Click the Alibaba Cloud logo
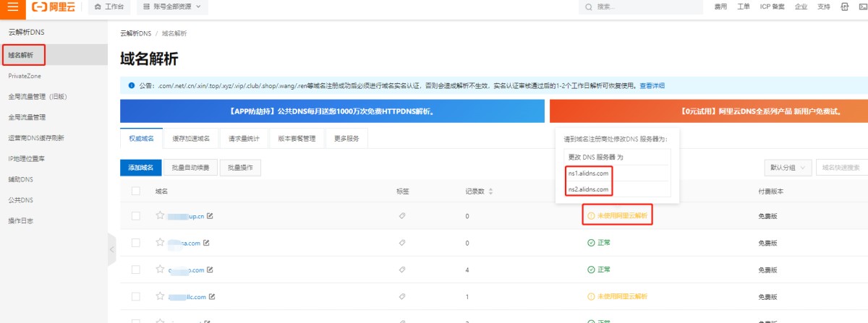The height and width of the screenshot is (323, 868). [56, 7]
